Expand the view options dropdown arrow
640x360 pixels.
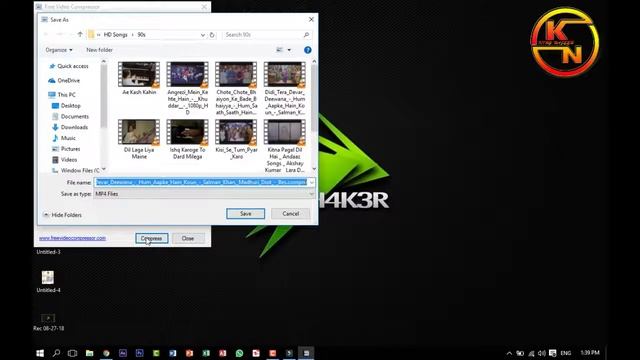[289, 50]
